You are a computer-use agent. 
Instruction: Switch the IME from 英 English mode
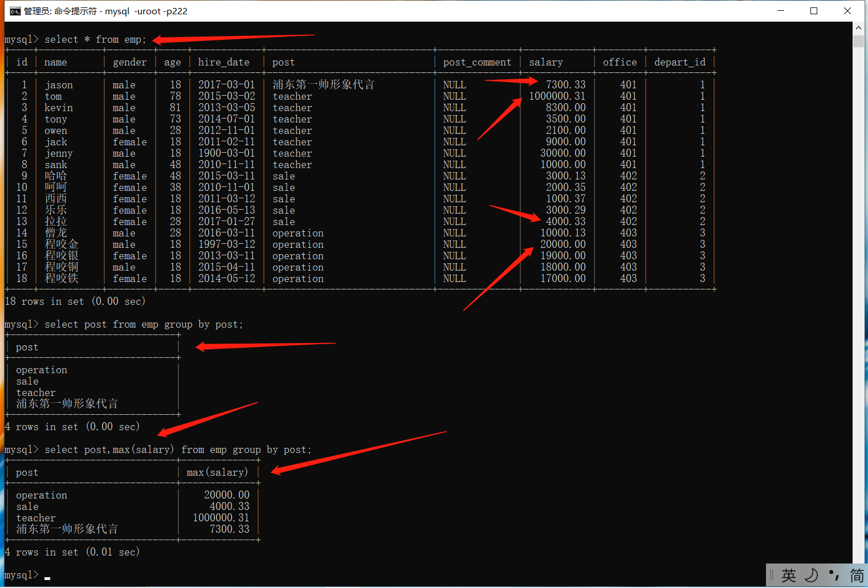pos(789,575)
